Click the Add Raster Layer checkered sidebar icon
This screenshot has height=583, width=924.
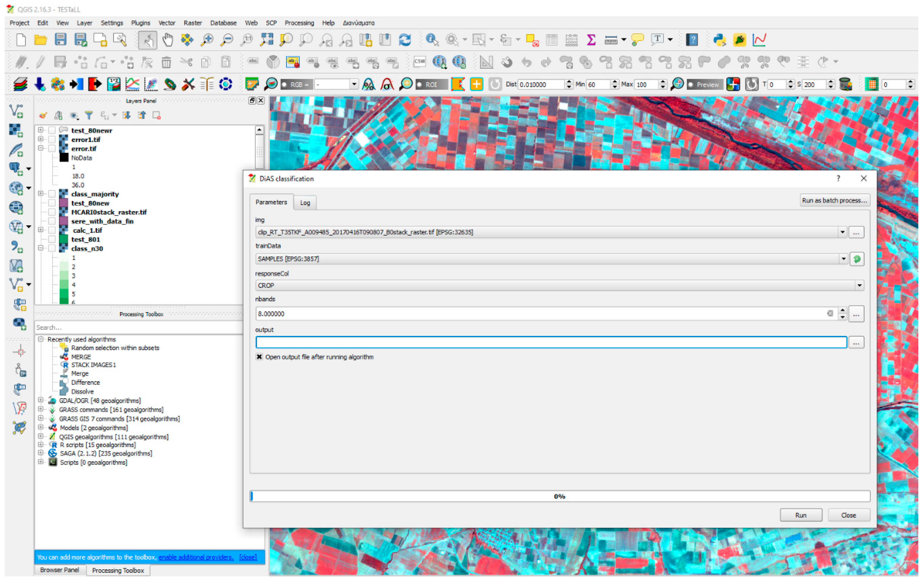pyautogui.click(x=16, y=130)
